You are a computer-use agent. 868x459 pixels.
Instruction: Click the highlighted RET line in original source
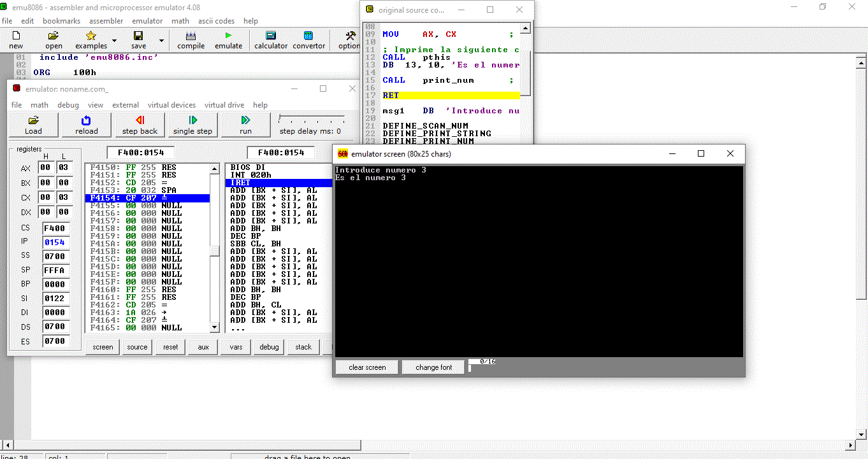coord(451,95)
